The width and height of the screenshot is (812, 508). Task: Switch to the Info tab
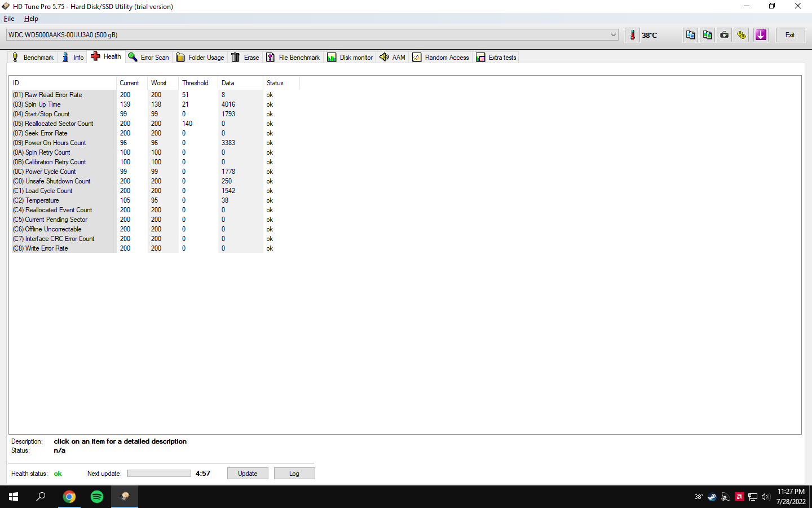pyautogui.click(x=73, y=58)
